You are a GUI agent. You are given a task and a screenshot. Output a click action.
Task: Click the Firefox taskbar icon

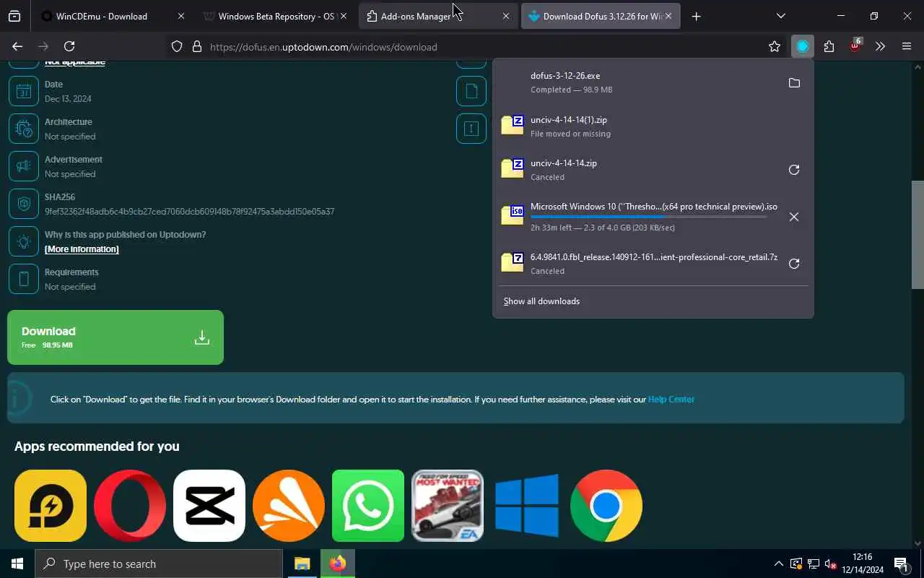337,564
